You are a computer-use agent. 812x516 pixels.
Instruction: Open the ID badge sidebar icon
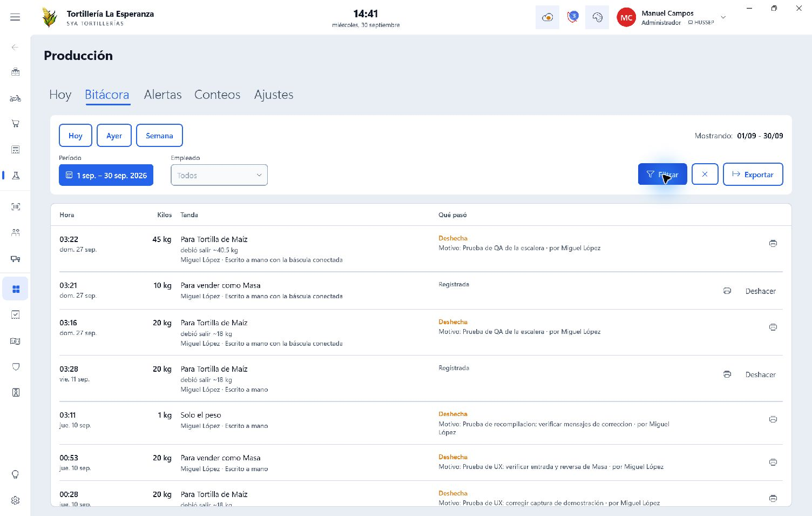[x=16, y=393]
